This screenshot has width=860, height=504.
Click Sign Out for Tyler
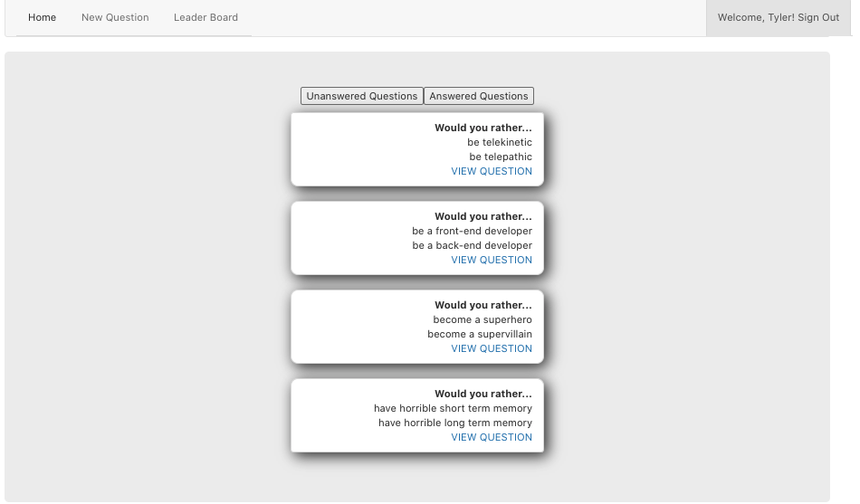point(818,17)
